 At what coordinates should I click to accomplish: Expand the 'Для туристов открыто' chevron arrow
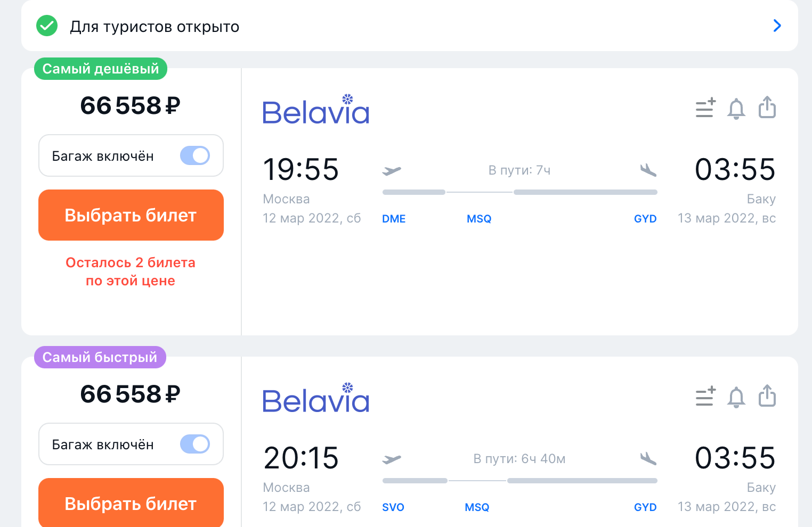(x=777, y=26)
